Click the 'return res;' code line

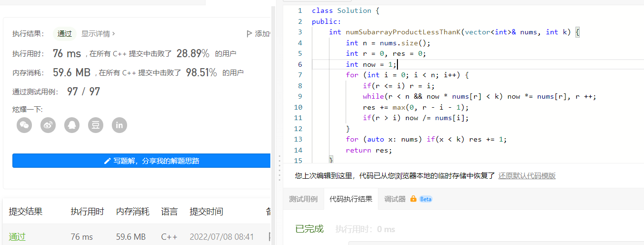point(369,150)
